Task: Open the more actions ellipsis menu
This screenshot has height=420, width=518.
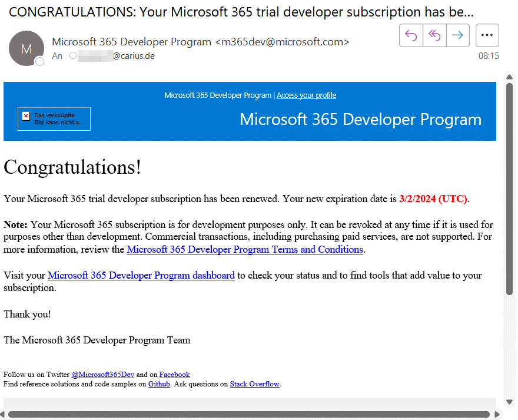Action: point(487,35)
